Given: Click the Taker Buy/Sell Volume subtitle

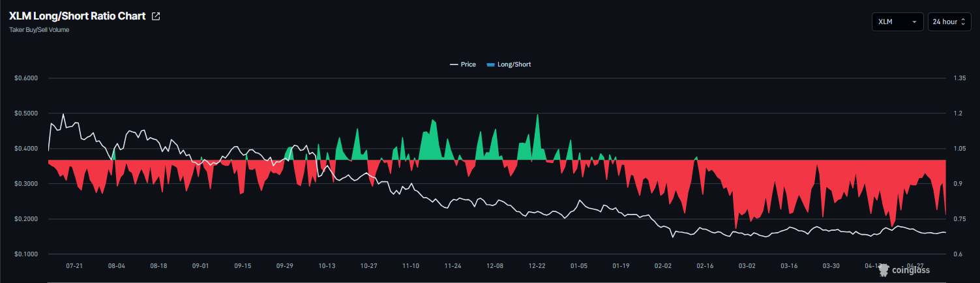Looking at the screenshot, I should tap(39, 30).
